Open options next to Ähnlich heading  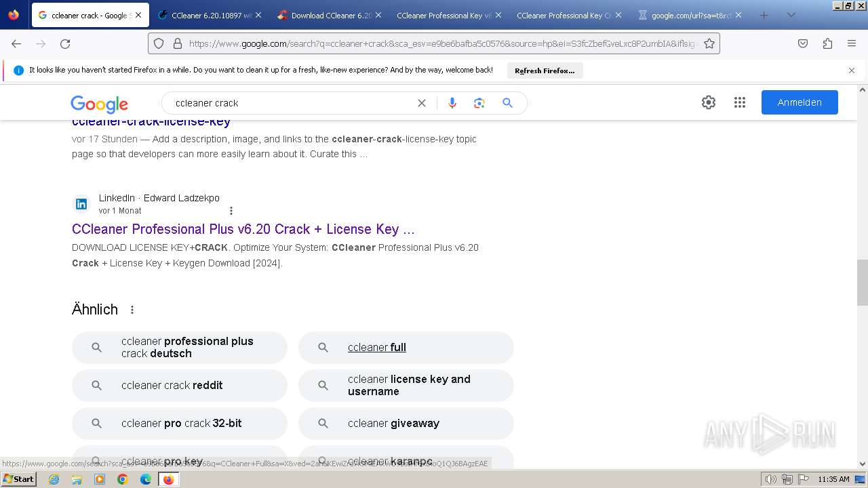pyautogui.click(x=132, y=310)
